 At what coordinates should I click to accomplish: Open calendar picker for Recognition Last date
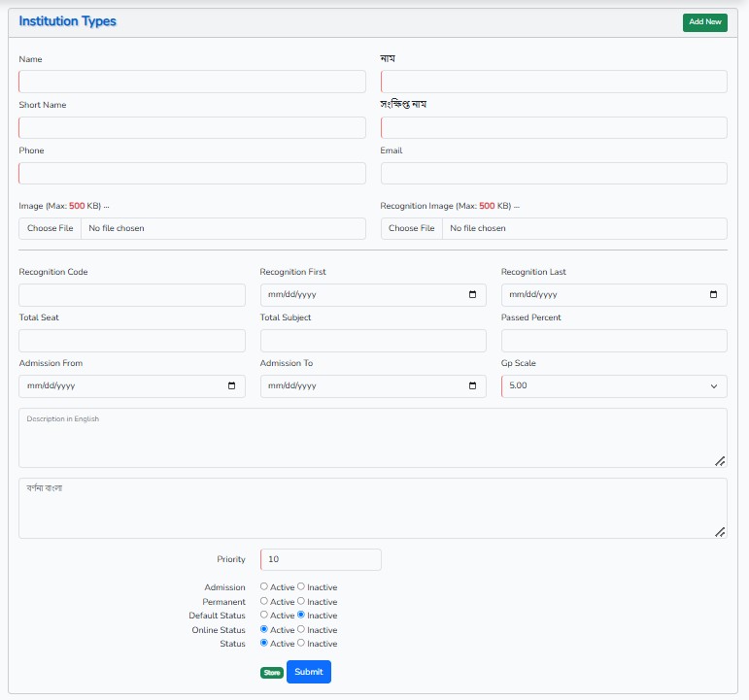coord(713,295)
